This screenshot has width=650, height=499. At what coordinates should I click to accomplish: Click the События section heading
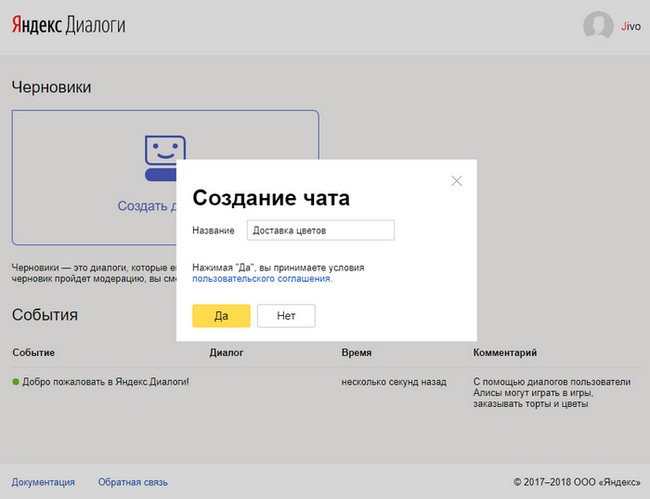pyautogui.click(x=45, y=315)
